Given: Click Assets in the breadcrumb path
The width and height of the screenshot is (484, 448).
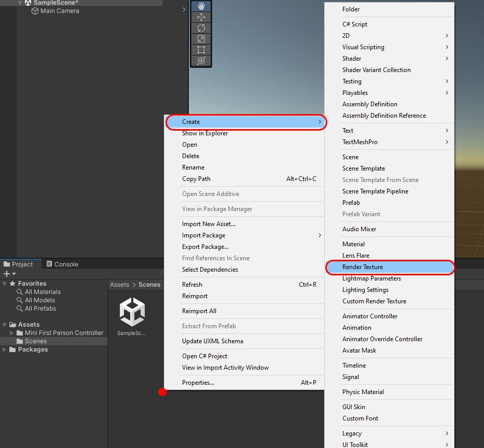Looking at the screenshot, I should [x=119, y=285].
